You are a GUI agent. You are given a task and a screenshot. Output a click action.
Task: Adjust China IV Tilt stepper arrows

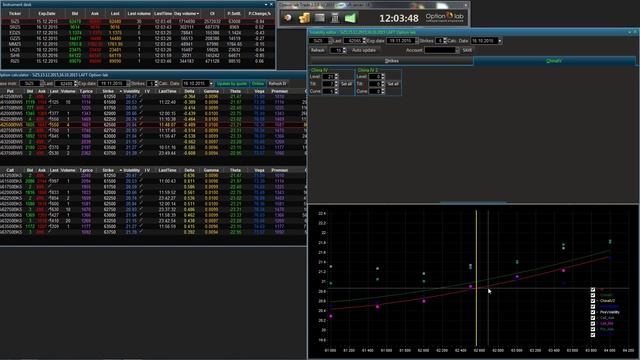pos(336,84)
